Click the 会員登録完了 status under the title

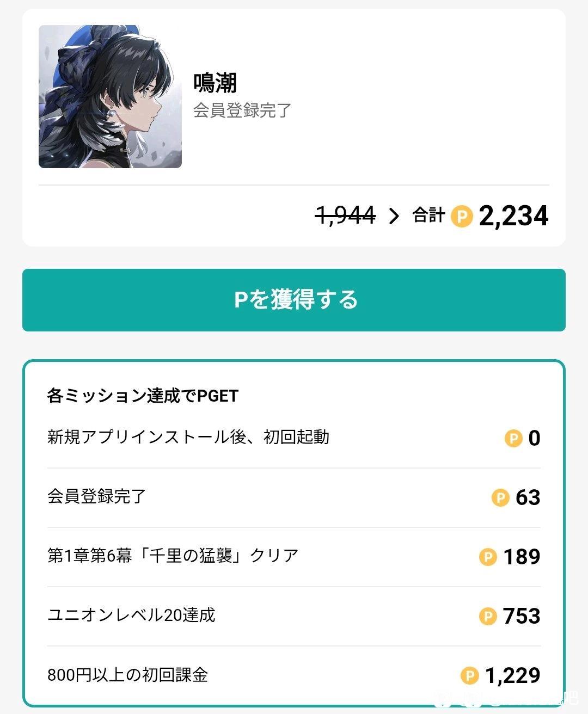[242, 110]
